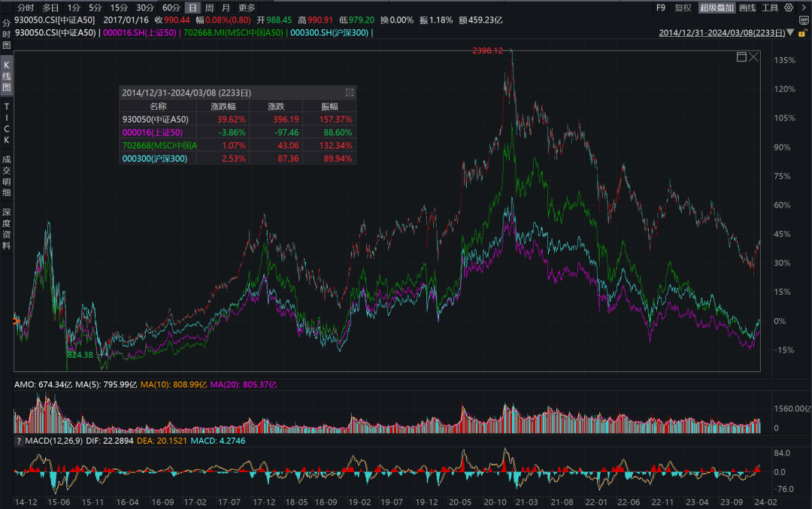The height and width of the screenshot is (509, 812).
Task: Close the interval statistics popup
Action: [x=350, y=92]
